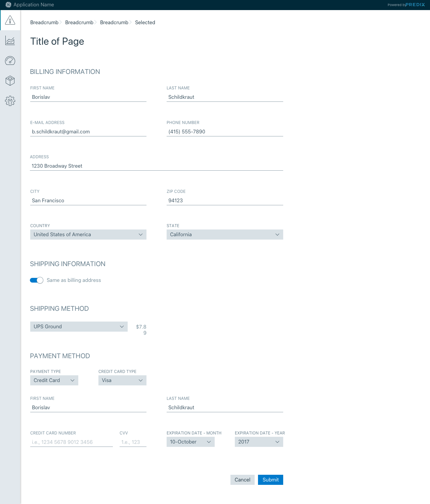Click the GE logo in header
The image size is (430, 504).
click(8, 5)
